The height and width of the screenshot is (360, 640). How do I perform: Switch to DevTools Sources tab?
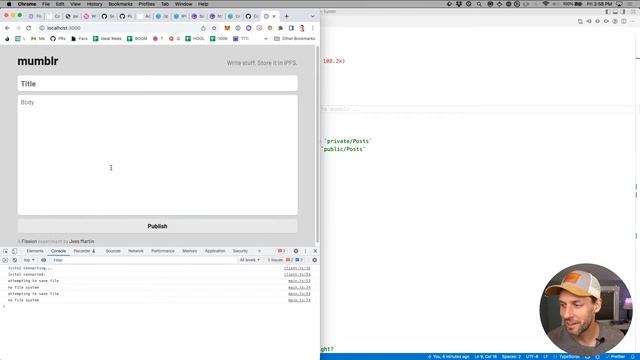tap(113, 251)
